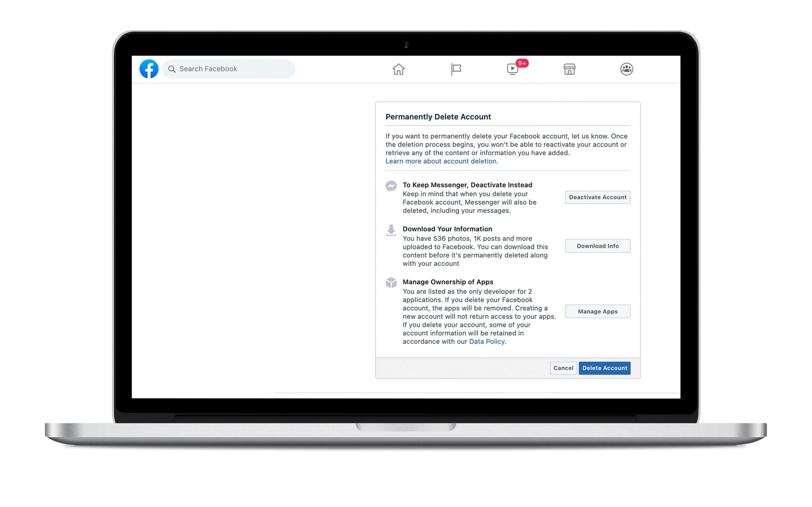Click the profile/account icon top right

[627, 69]
